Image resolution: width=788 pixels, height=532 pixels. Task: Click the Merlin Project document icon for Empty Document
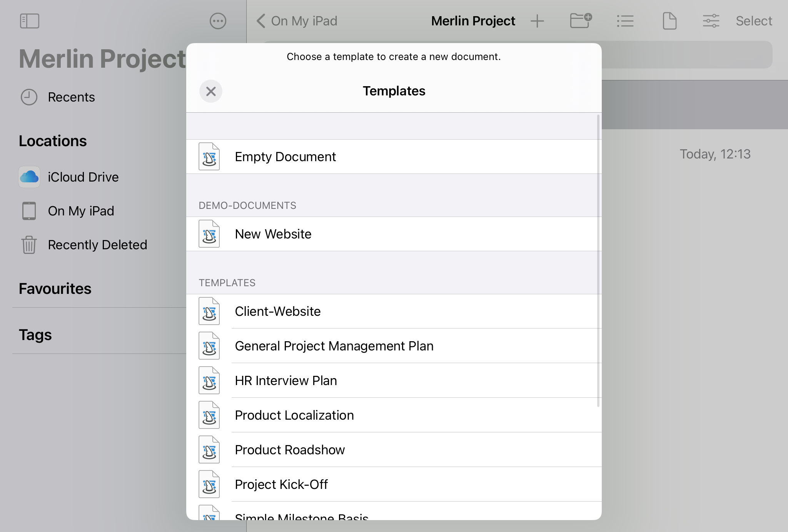click(x=210, y=156)
